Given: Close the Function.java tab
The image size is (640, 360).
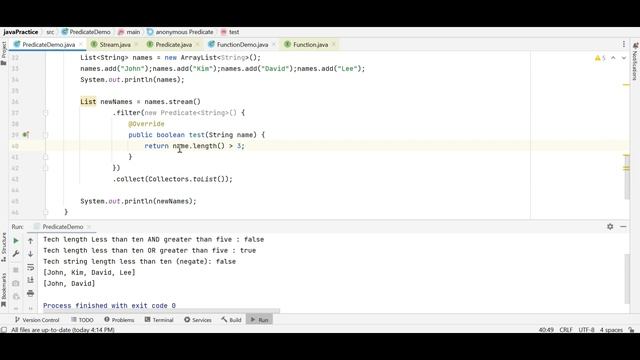Looking at the screenshot, I should [334, 44].
